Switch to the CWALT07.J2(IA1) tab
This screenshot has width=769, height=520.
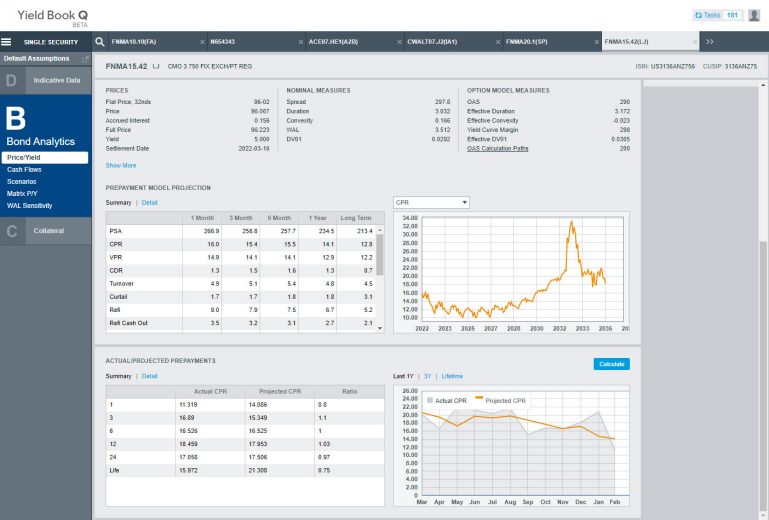(432, 42)
